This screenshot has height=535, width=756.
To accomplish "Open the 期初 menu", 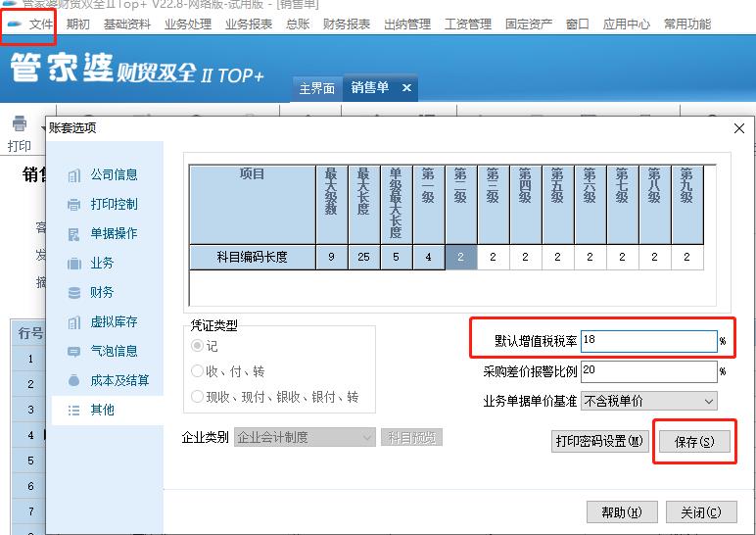I will 77,24.
